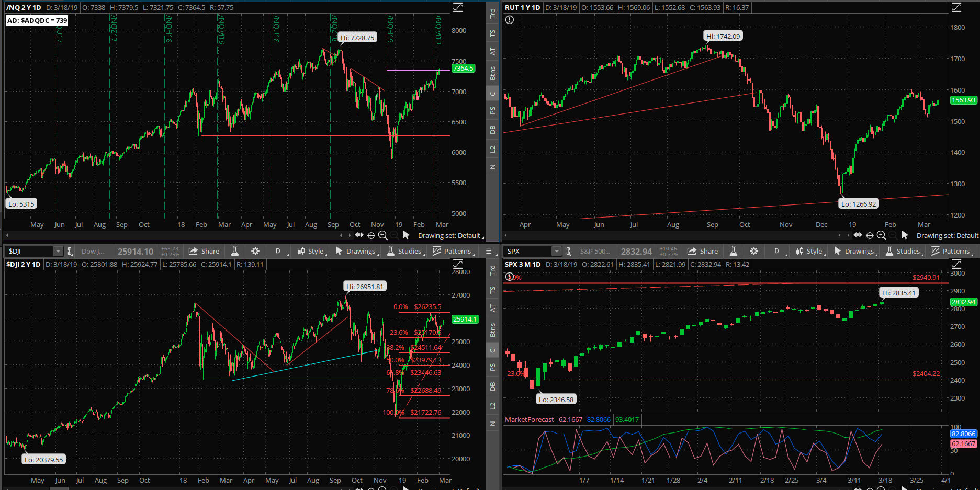Screen dimensions: 980x490
Task: Toggle AT side tab on /NQ chart
Action: [x=492, y=51]
